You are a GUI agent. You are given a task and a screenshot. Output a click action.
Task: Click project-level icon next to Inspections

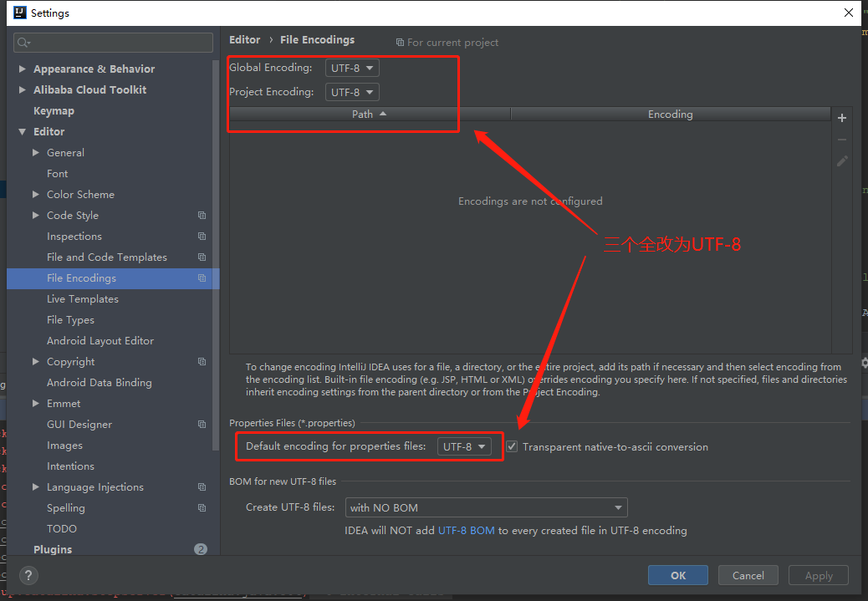[202, 237]
